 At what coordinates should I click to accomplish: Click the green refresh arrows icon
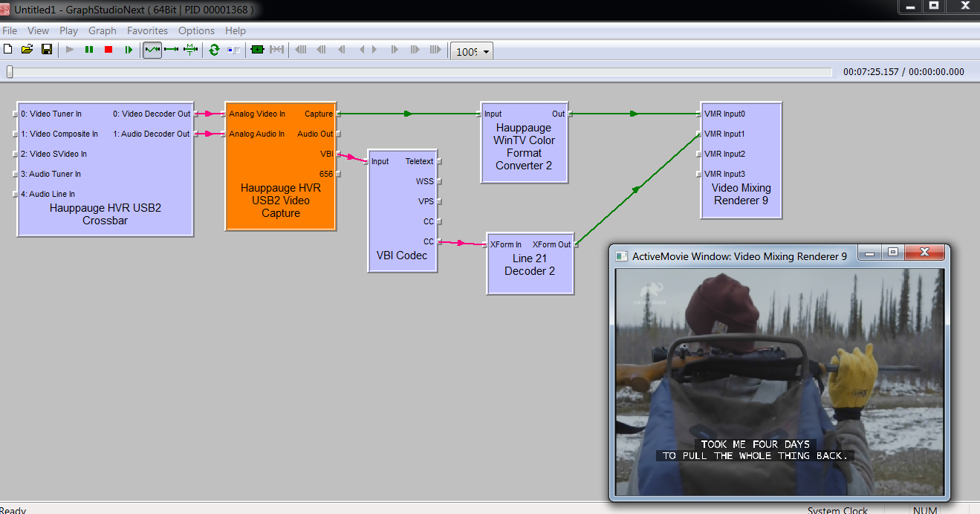pos(214,50)
